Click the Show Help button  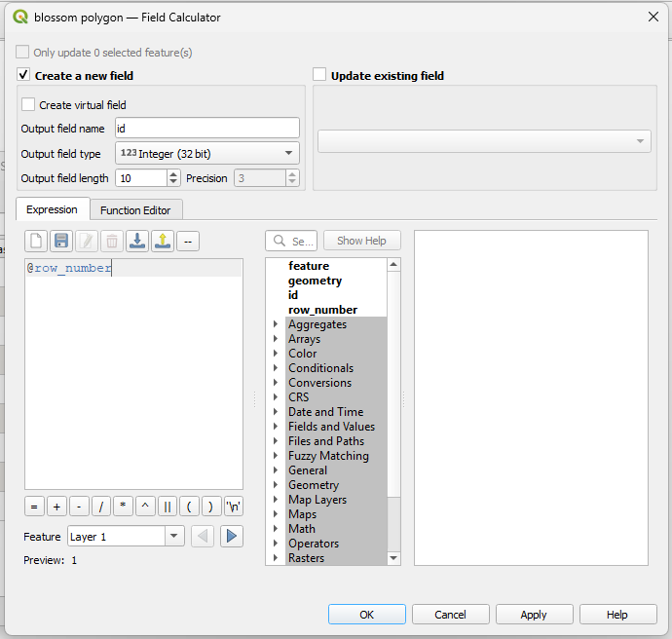361,241
